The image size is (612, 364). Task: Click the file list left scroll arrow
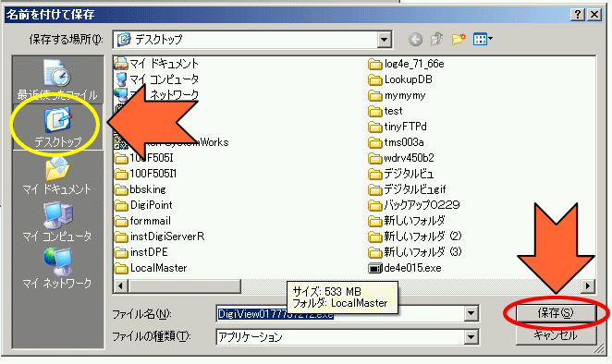[x=120, y=286]
